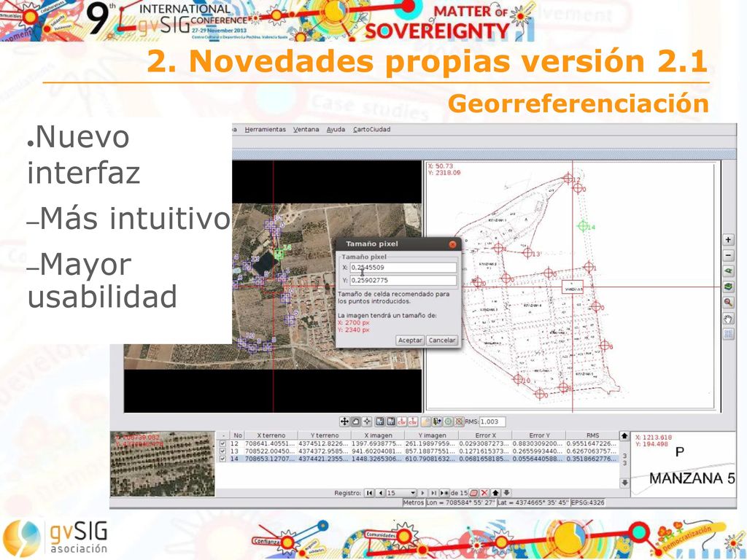Click the 'X terreno' column header
This screenshot has height=560, width=747.
pyautogui.click(x=271, y=435)
